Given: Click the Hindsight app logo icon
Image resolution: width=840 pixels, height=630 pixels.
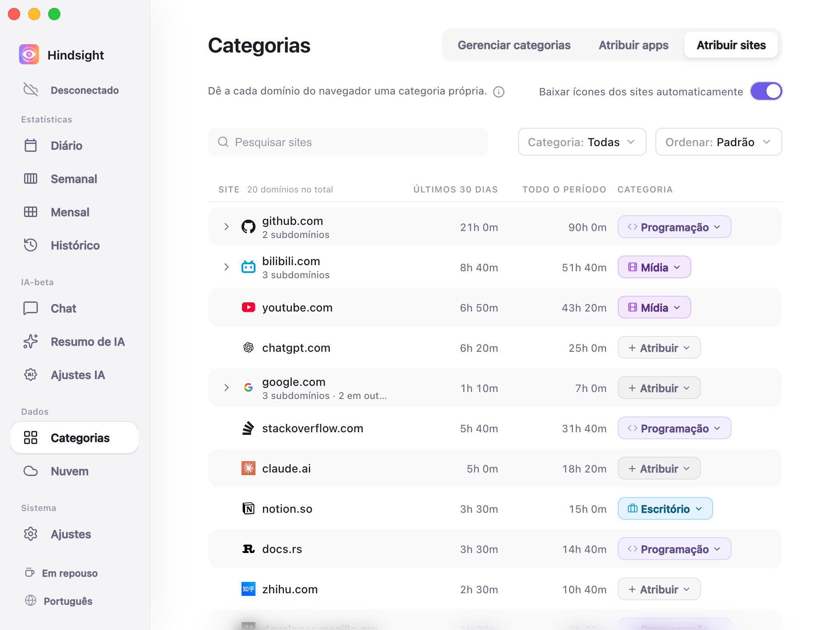Looking at the screenshot, I should click(x=29, y=55).
